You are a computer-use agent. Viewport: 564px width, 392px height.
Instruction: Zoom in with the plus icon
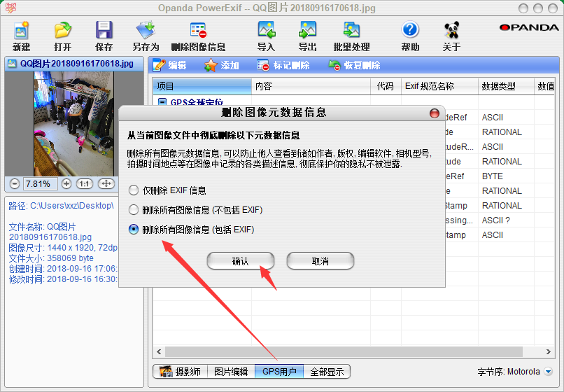[66, 184]
